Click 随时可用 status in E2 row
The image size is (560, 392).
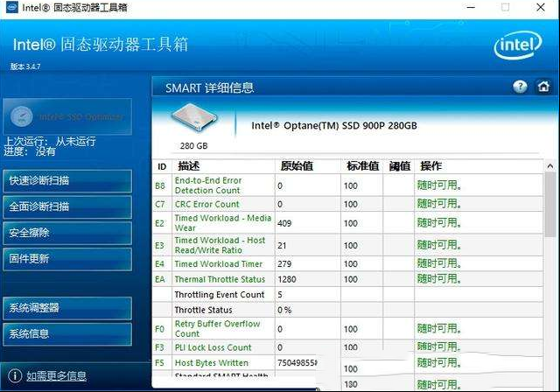439,223
